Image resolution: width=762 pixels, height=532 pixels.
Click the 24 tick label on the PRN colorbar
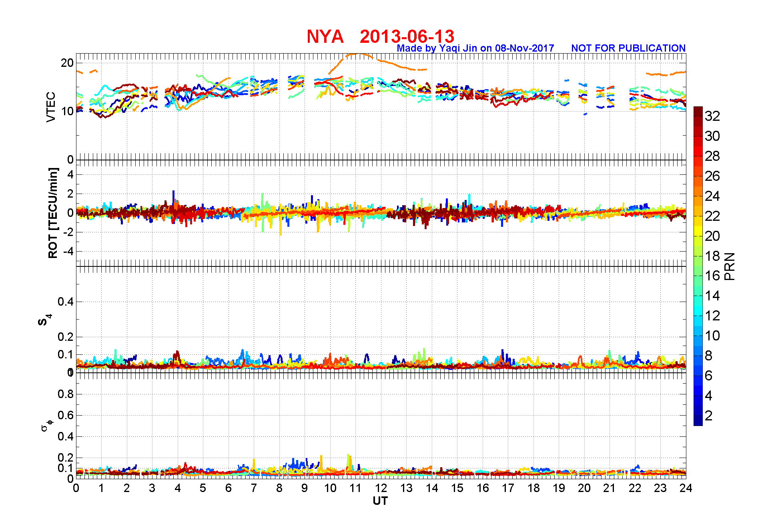tap(712, 196)
